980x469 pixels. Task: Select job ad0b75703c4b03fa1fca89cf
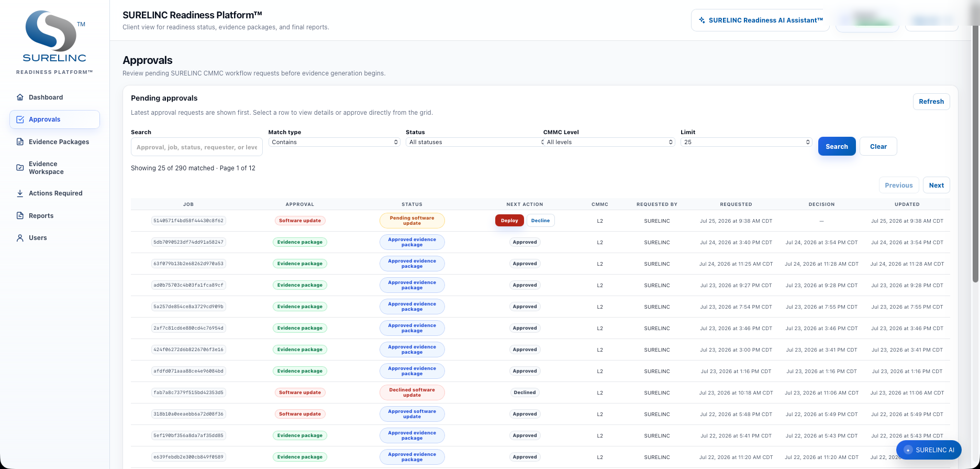[188, 285]
